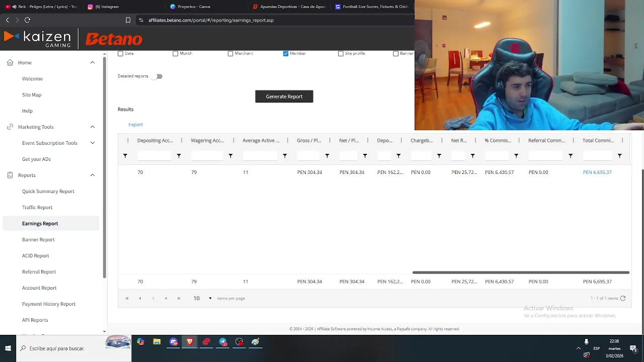Click filter icon for Average Active column

[285, 156]
